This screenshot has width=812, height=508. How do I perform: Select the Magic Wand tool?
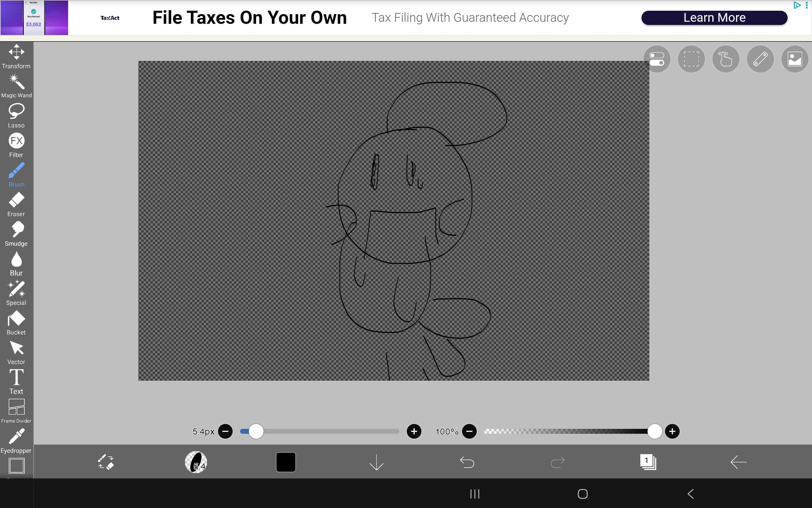click(x=16, y=86)
